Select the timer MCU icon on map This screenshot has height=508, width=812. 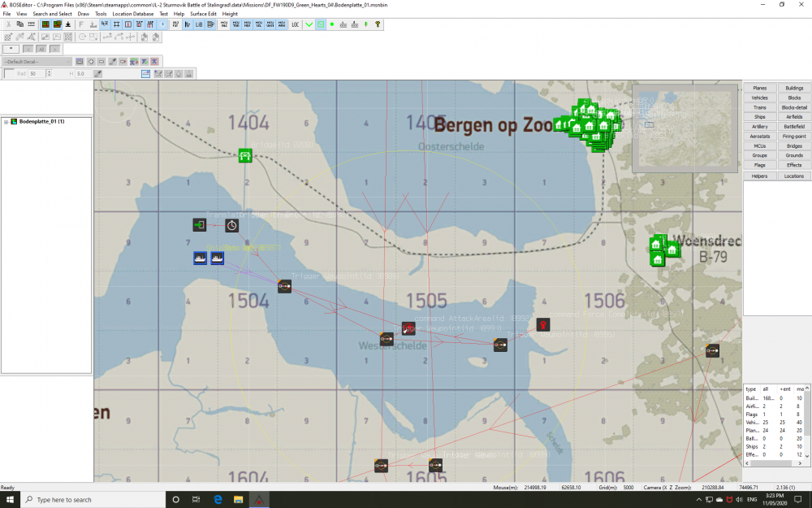click(231, 225)
